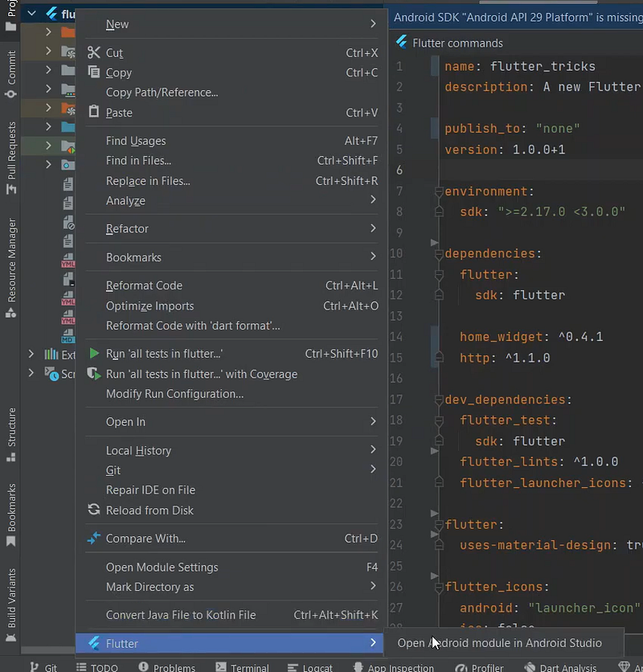Expand the Analyze submenu arrow

pos(373,200)
